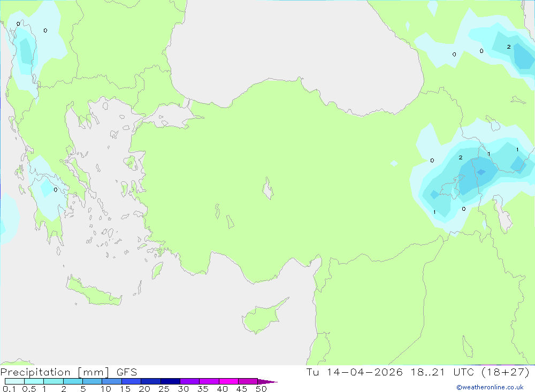Click the 0.1–0.5 mm palest cyan legend swatch
The height and width of the screenshot is (392, 535).
[x=14, y=381]
